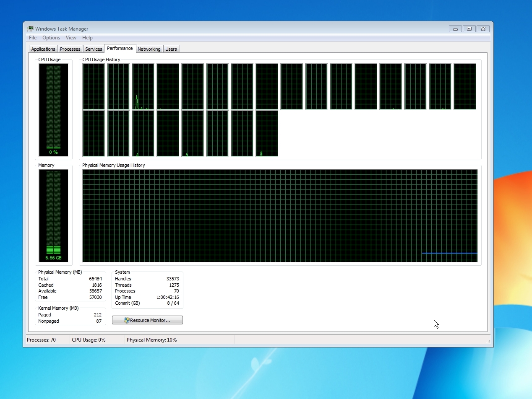The image size is (532, 399).
Task: Click the shield icon on Resource Monitor button
Action: (x=127, y=320)
